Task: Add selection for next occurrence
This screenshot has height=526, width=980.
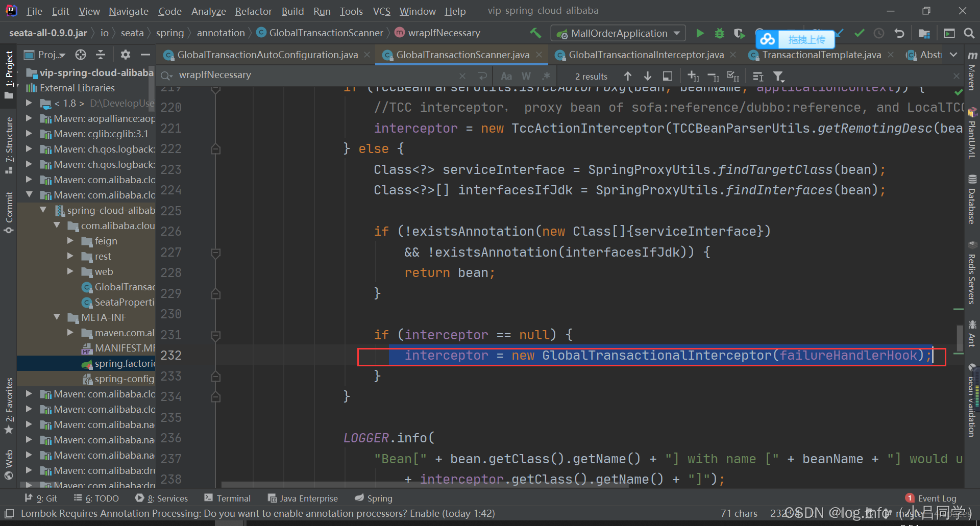Action: [x=693, y=76]
